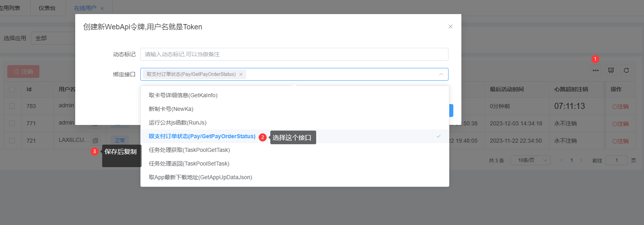Check the checkbox for row Id 783
644x225 pixels.
tap(12, 106)
